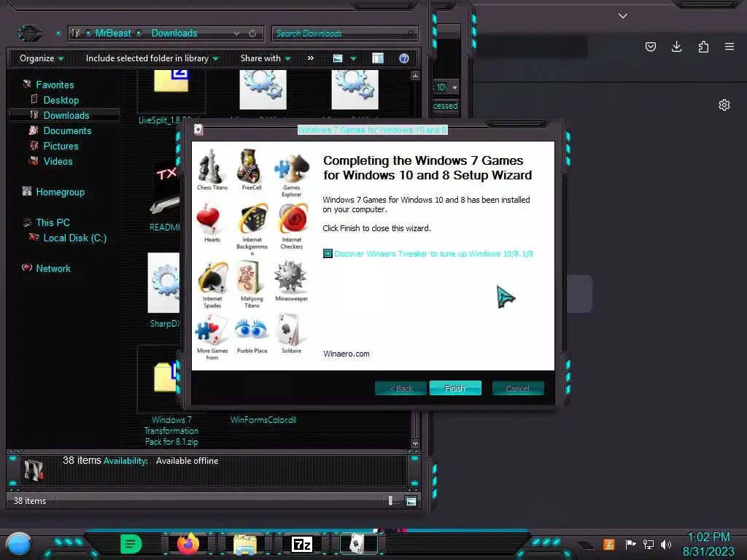
Task: Click Downloads in the address path
Action: tap(174, 33)
